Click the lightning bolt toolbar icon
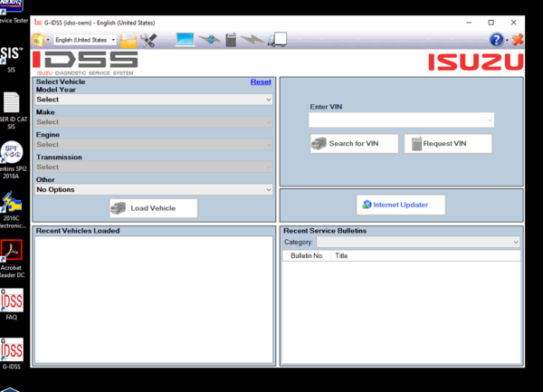 [252, 40]
